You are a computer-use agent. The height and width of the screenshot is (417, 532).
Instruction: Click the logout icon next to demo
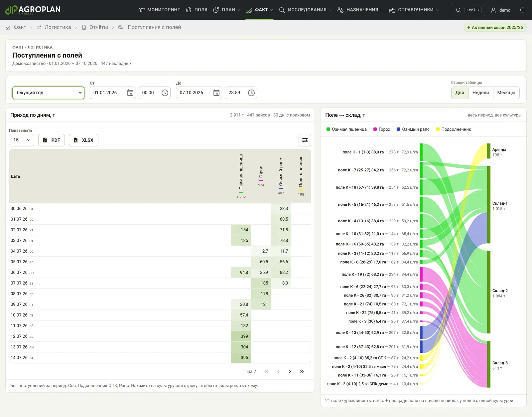coord(522,10)
